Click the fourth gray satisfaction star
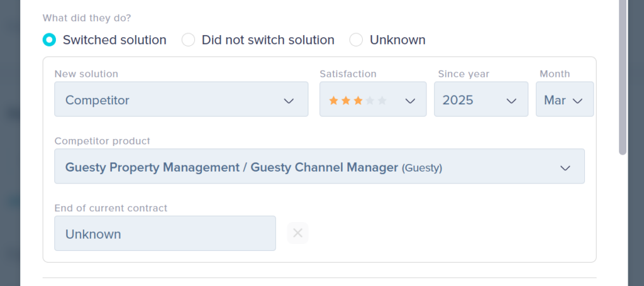Screen dimensions: 644x286 click(x=370, y=101)
